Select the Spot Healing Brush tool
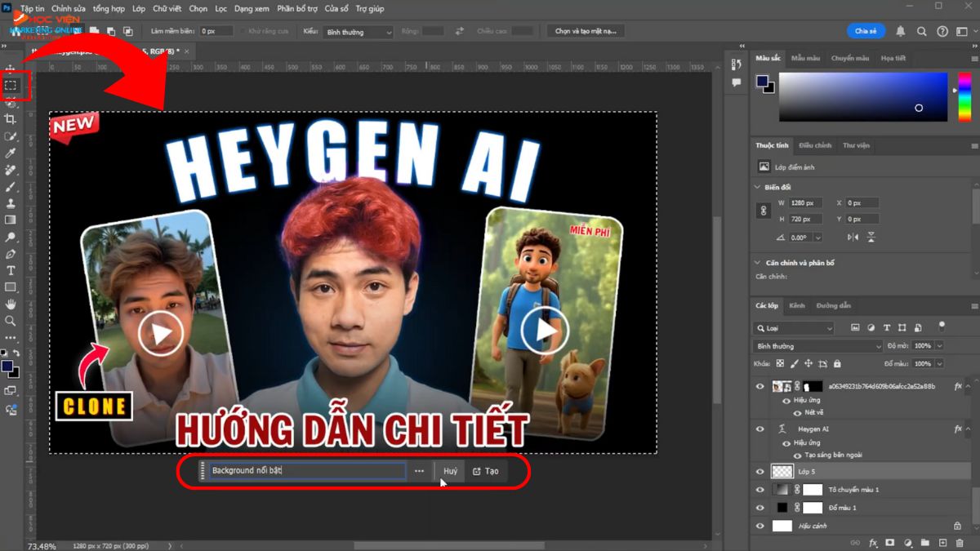 point(11,170)
